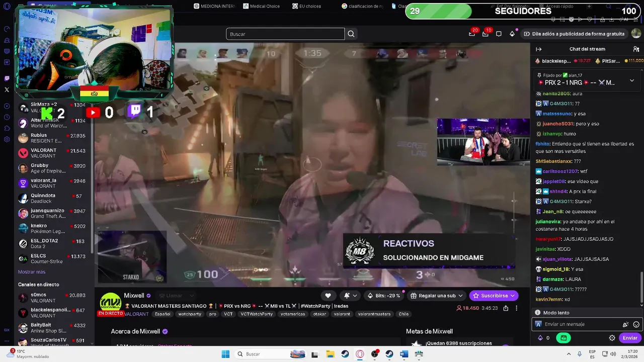Image resolution: width=644 pixels, height=362 pixels.
Task: Switch to the Medical Choice tab
Action: point(262,6)
